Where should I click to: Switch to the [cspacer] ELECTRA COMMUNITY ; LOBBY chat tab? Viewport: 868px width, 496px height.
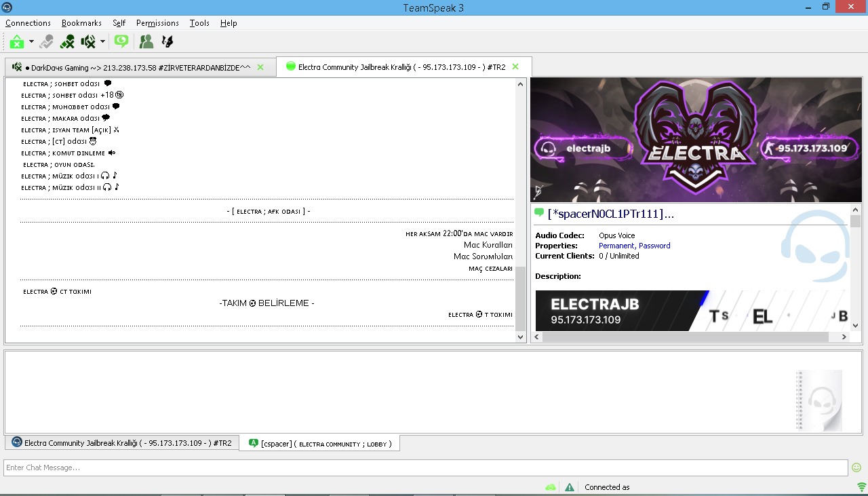[319, 444]
